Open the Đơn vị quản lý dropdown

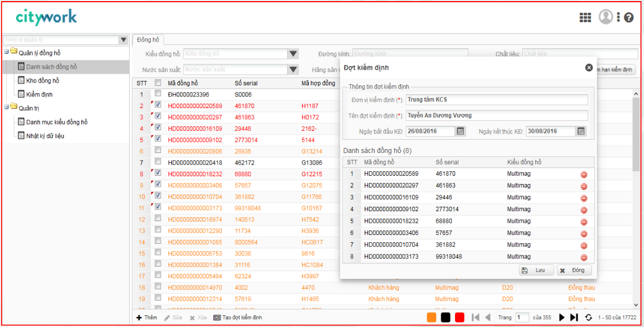[124, 40]
